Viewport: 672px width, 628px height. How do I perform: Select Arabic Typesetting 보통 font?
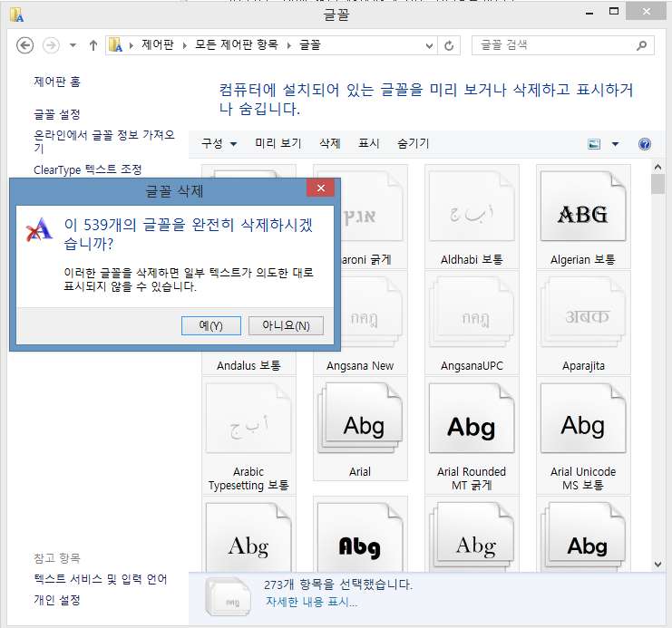[248, 435]
